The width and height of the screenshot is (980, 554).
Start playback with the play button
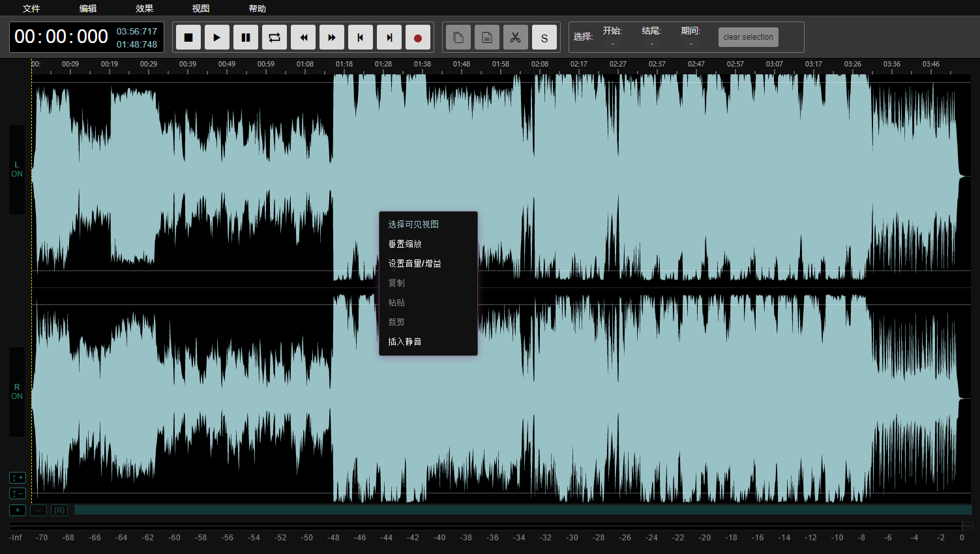217,37
